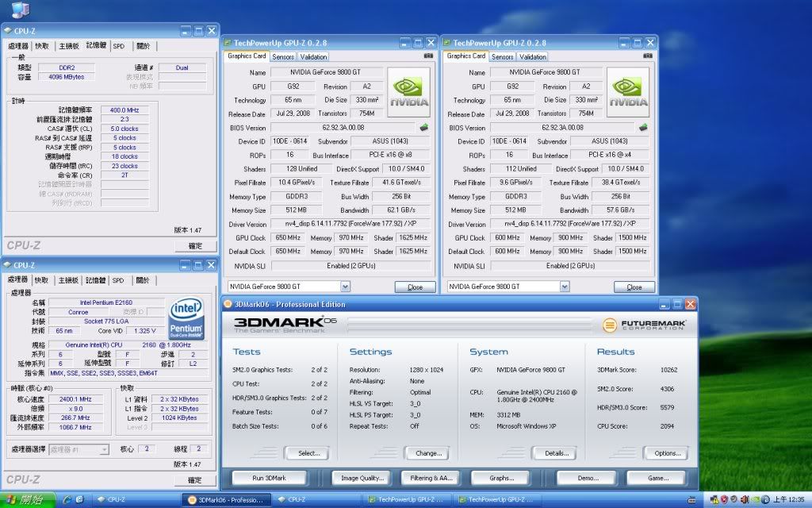Switch to Validation tab in the 650 MHz GPU-Z window

(x=313, y=57)
